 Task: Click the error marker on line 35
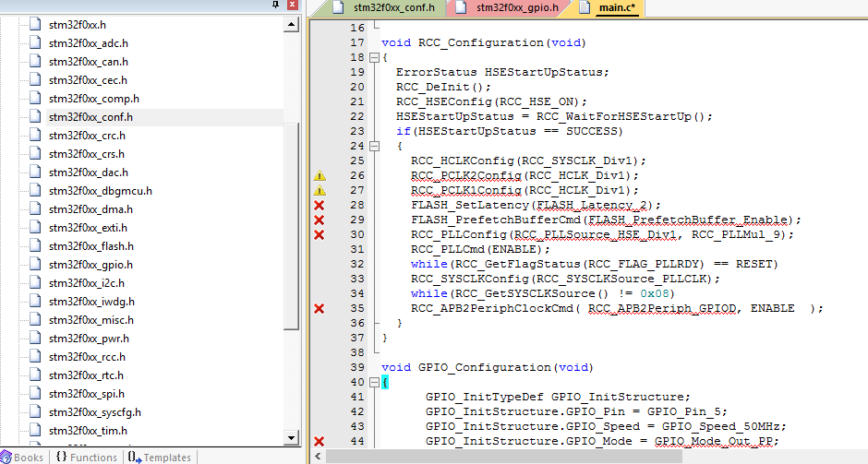pos(319,309)
